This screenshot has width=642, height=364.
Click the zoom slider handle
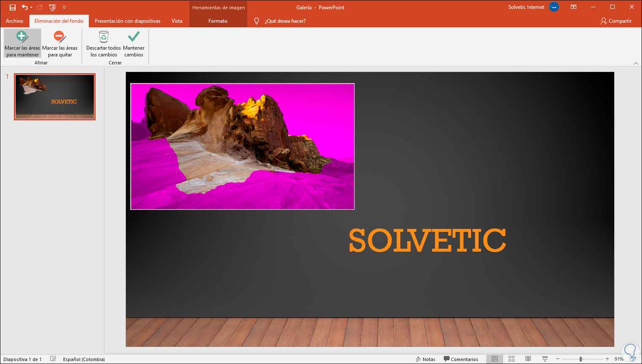tap(581, 359)
